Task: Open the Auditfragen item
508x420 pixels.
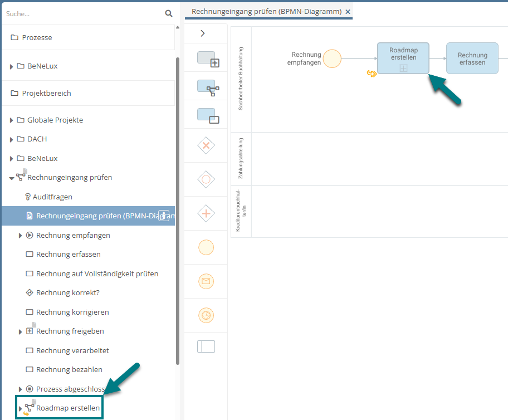Action: 52,197
